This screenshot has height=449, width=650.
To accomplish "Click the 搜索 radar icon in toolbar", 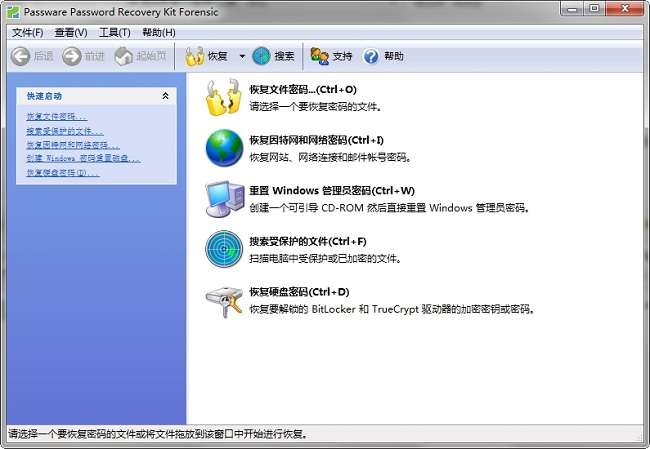I will click(x=261, y=56).
